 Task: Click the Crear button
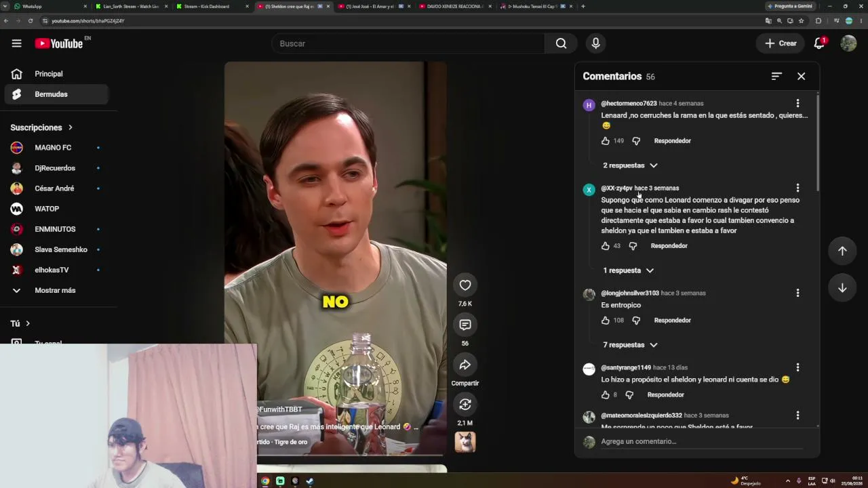[781, 43]
